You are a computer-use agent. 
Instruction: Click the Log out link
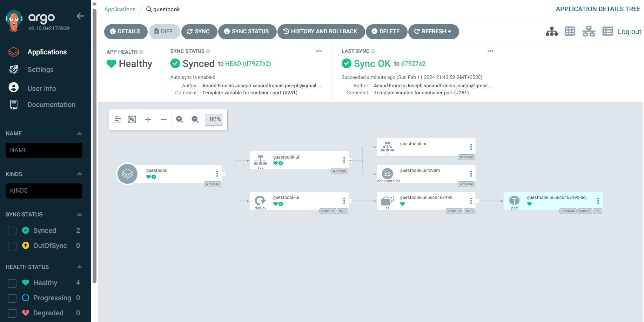point(629,32)
